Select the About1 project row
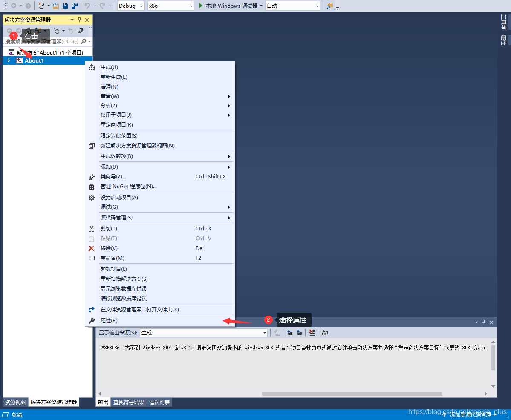This screenshot has width=511, height=420. 44,60
